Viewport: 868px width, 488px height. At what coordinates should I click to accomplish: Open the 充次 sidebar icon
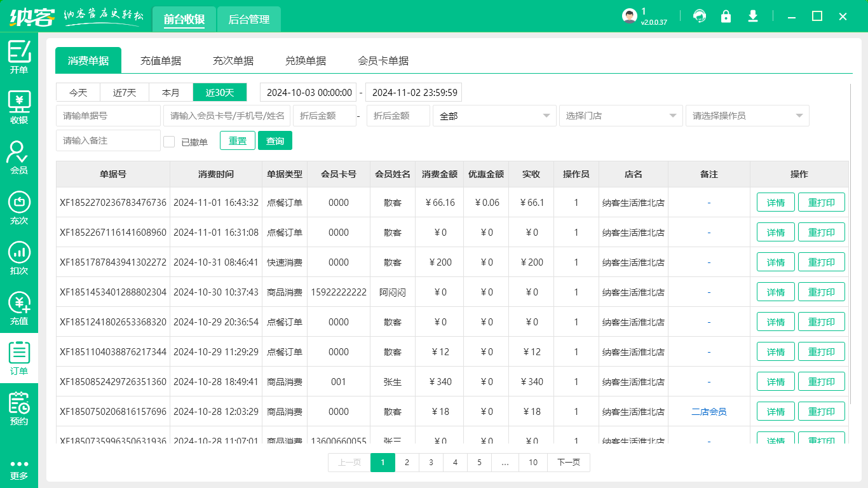pyautogui.click(x=19, y=208)
